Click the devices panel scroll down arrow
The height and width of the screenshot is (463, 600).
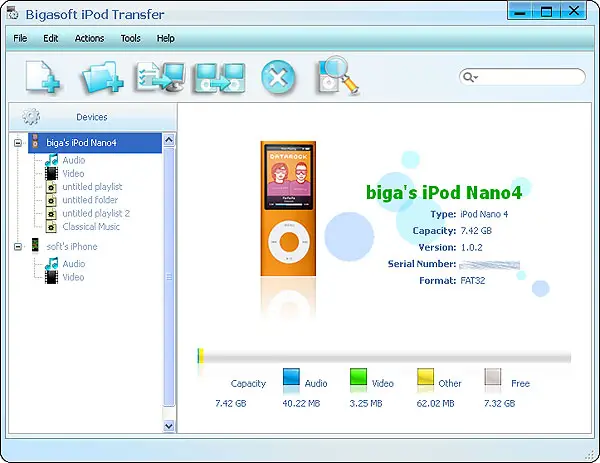[x=169, y=426]
